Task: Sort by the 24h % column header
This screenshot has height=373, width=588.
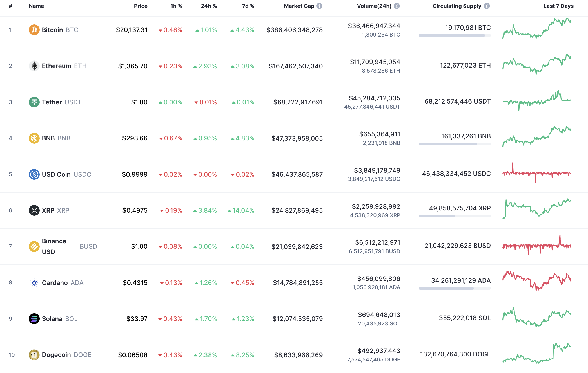Action: pyautogui.click(x=209, y=6)
